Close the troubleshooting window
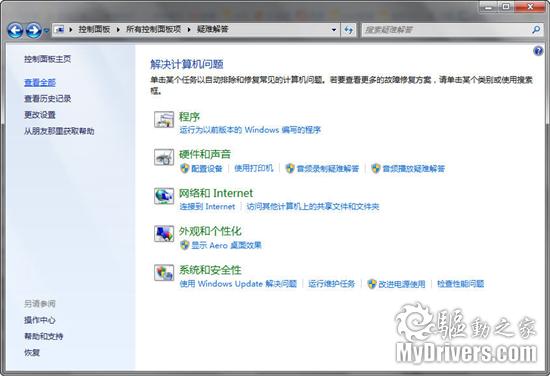This screenshot has width=550, height=376. tap(530, 7)
